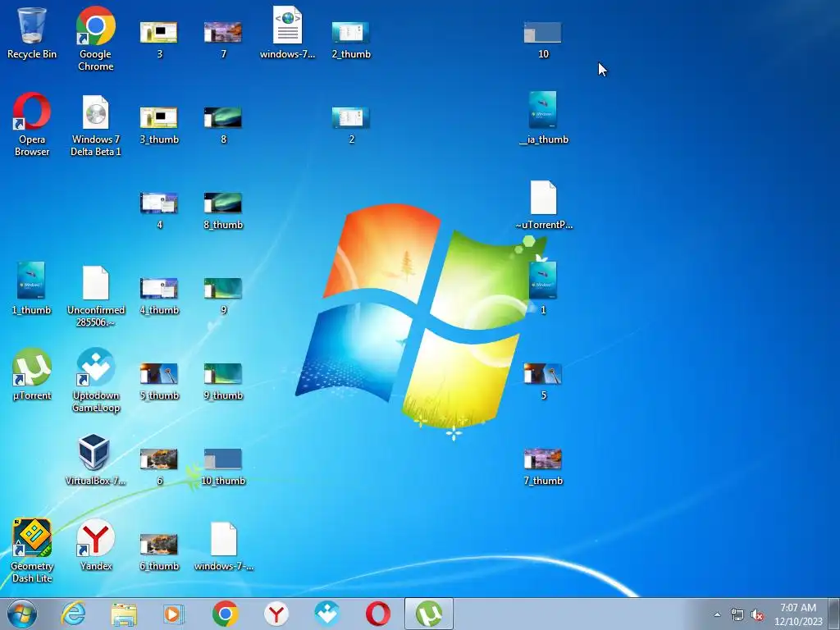Select the Unconfirmed 285506 file
840x630 pixels.
pyautogui.click(x=96, y=296)
